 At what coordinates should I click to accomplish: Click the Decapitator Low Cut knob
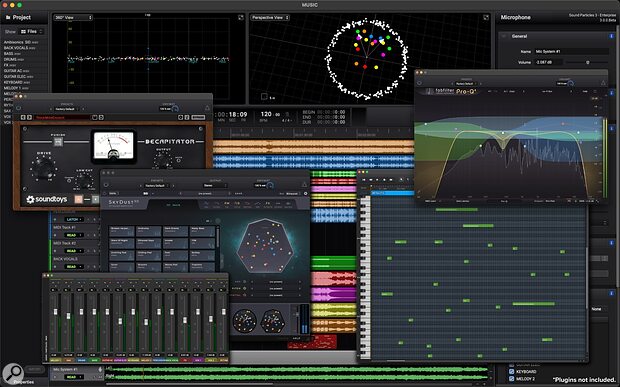83,181
